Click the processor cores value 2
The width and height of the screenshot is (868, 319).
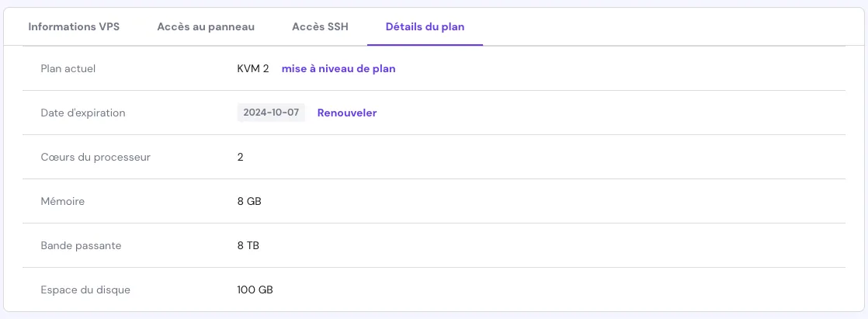click(x=241, y=157)
